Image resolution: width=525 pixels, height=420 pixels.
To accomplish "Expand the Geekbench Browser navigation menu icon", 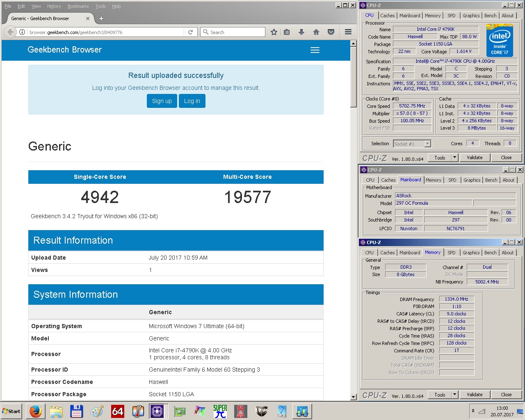I will coord(315,50).
